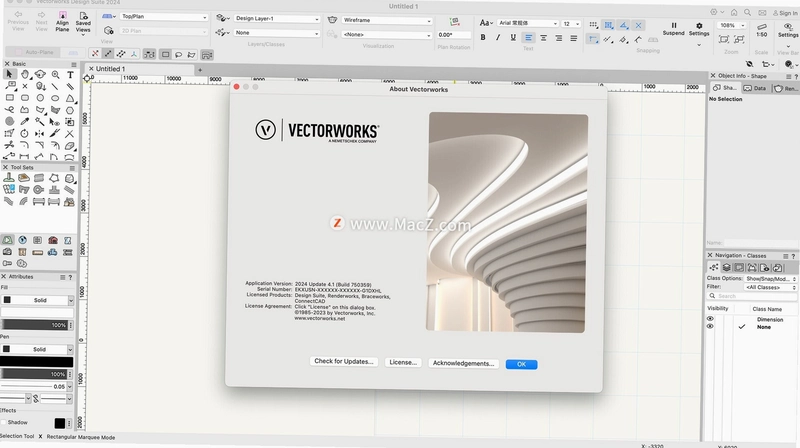Select the Fillet tool
Viewport: 800px width, 448px height.
[24, 145]
